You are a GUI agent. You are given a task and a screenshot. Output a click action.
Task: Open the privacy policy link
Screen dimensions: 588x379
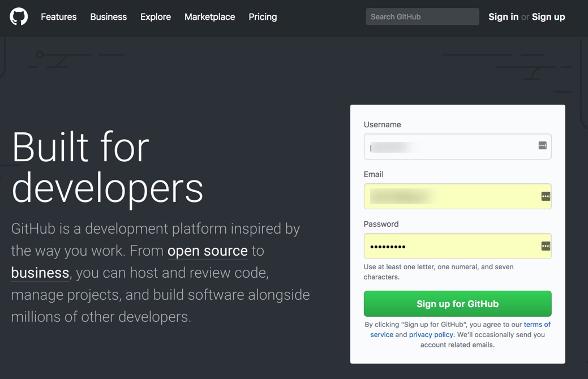point(431,335)
